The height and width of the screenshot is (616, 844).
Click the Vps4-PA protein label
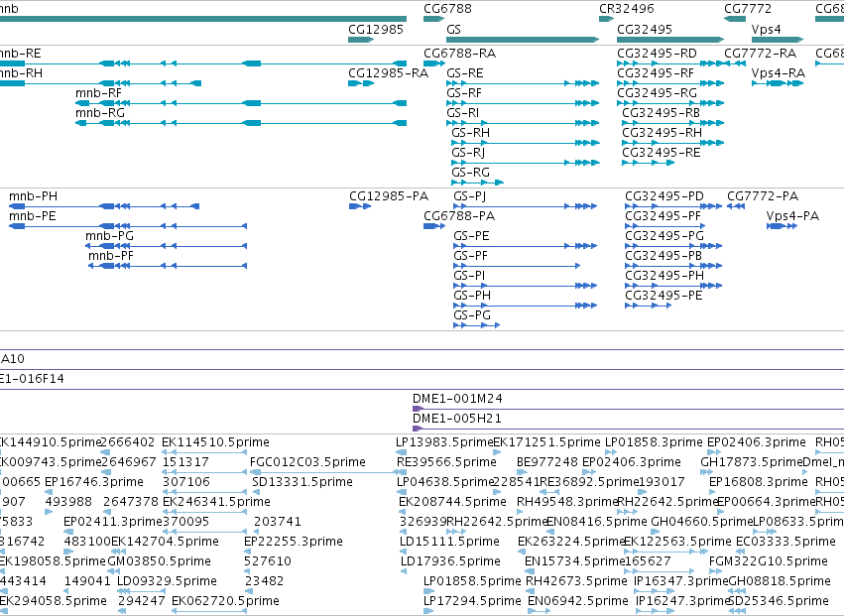click(792, 216)
